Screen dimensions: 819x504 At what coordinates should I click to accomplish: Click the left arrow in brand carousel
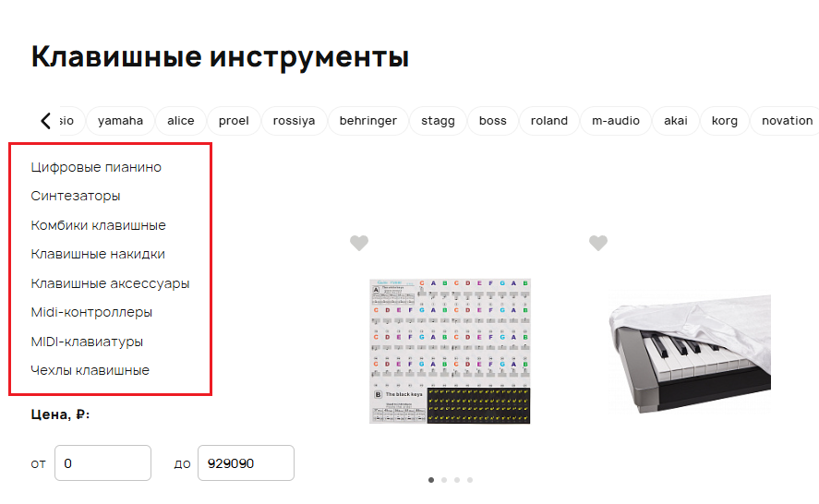point(46,121)
